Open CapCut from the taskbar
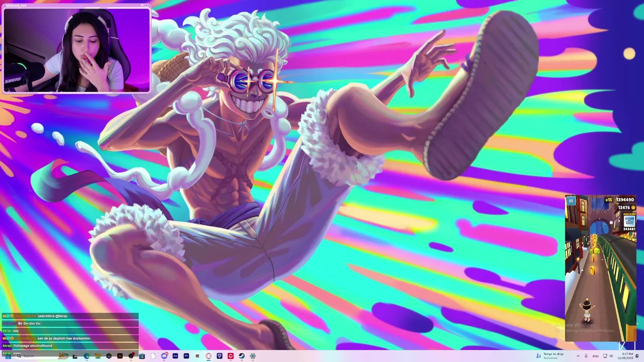 (197, 356)
